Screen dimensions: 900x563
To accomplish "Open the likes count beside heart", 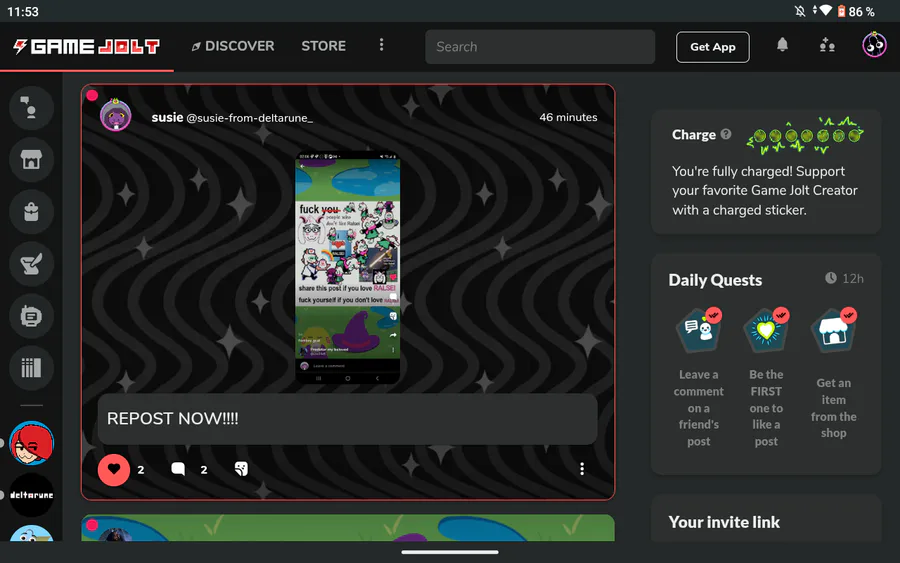I will pyautogui.click(x=141, y=470).
